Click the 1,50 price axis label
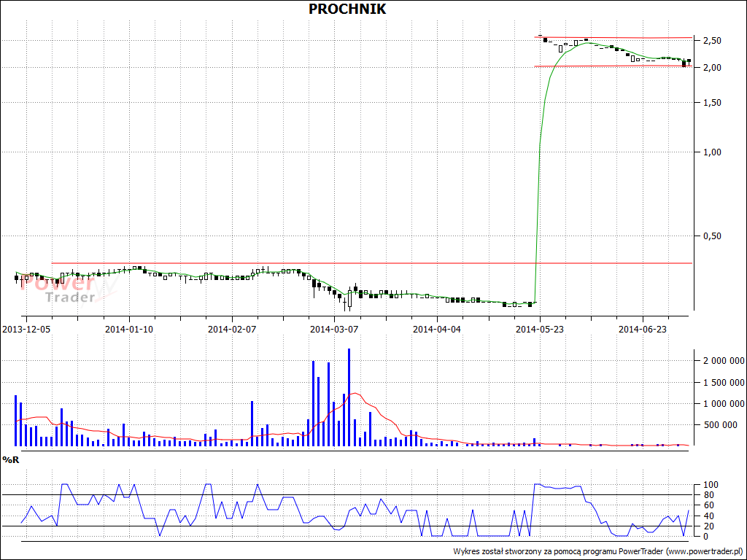This screenshot has width=747, height=560. coord(712,103)
